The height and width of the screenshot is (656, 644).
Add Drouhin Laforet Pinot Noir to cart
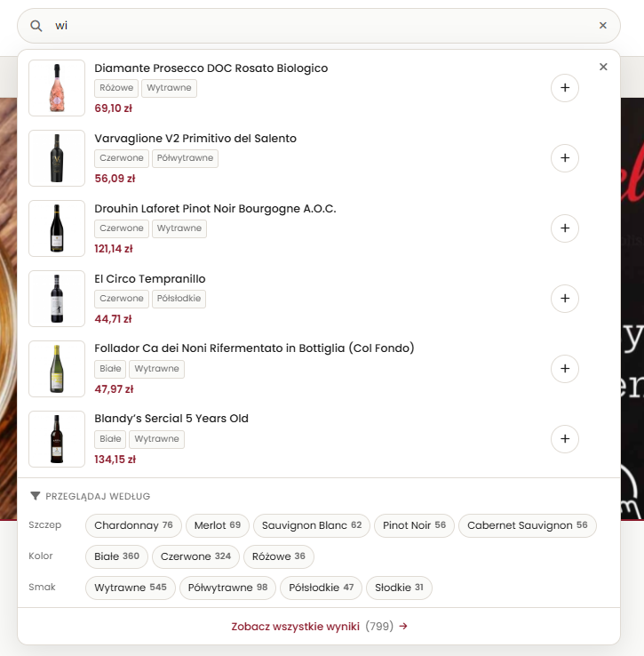pos(565,228)
